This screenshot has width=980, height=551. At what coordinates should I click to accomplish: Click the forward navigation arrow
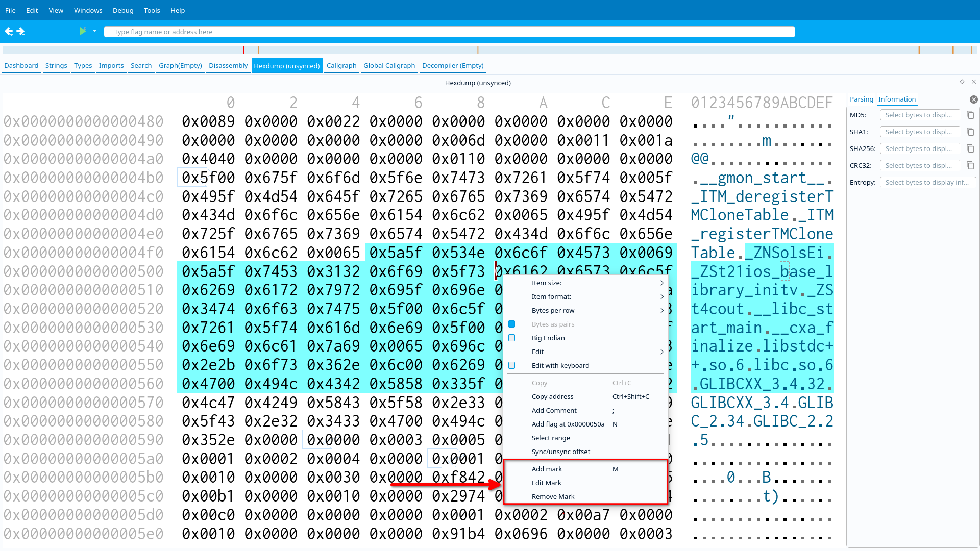coord(21,32)
